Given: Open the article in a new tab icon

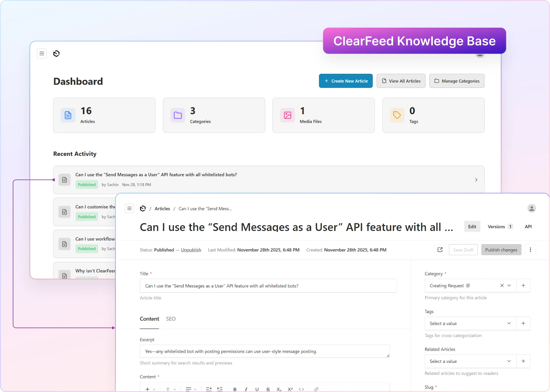Looking at the screenshot, I should tap(440, 250).
